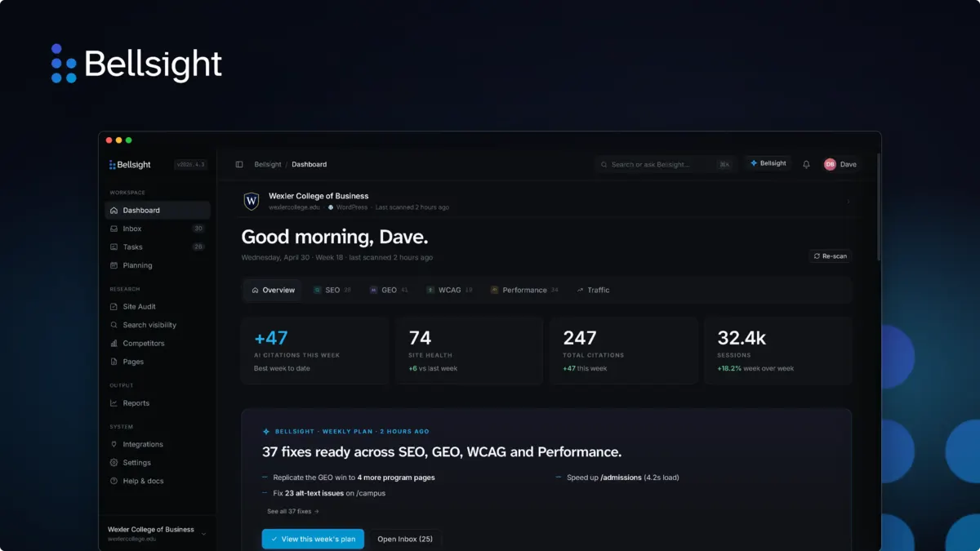Click the 37 fixes ready headline

(x=442, y=451)
